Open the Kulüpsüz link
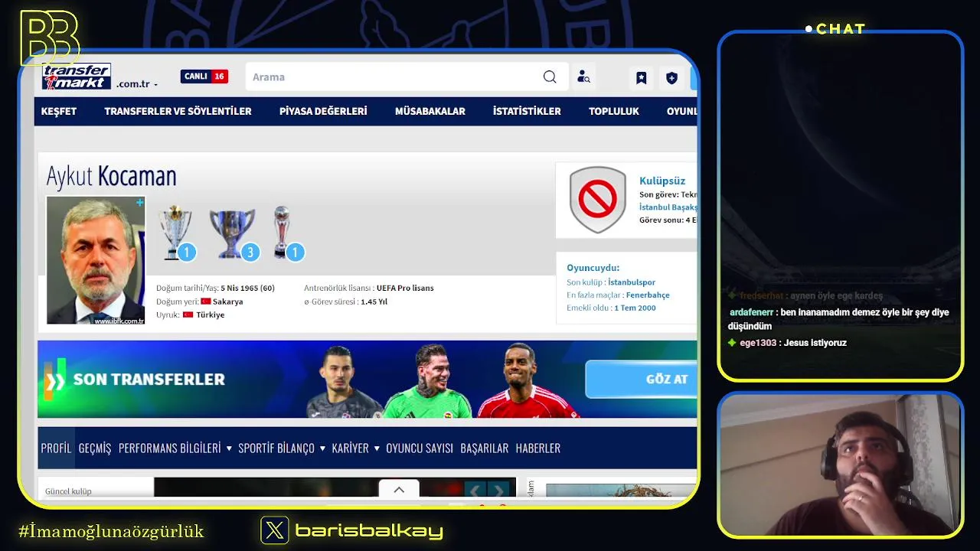 (x=662, y=181)
